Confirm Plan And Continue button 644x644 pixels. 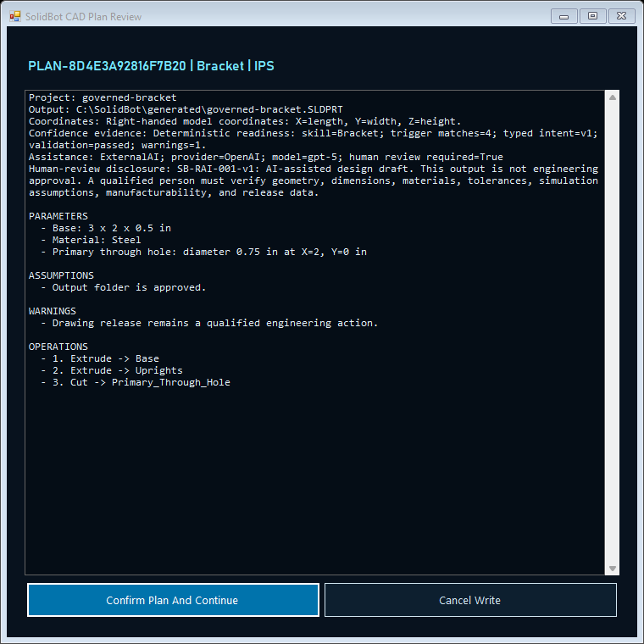pos(173,600)
